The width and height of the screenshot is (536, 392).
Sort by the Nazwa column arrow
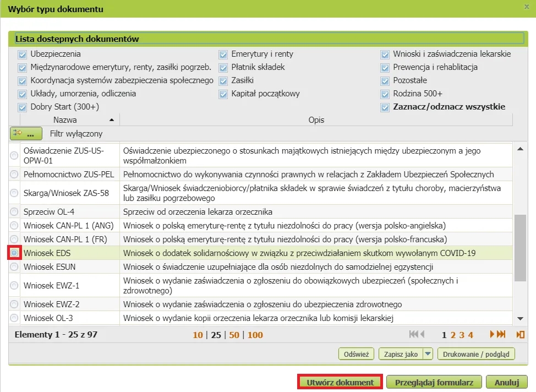coord(112,119)
